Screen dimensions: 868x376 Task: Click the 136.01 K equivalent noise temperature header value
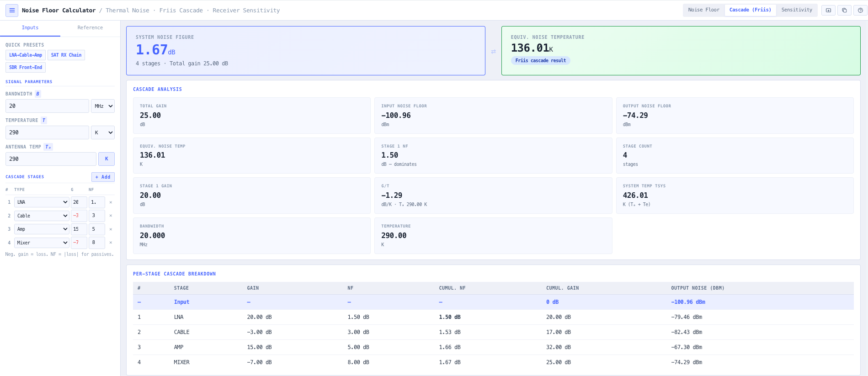tap(532, 48)
